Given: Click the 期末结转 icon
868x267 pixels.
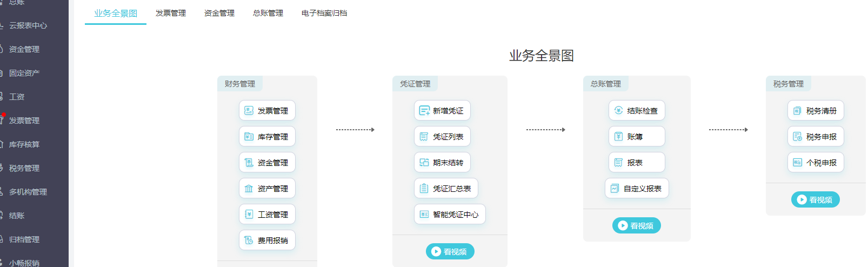Looking at the screenshot, I should tap(424, 163).
